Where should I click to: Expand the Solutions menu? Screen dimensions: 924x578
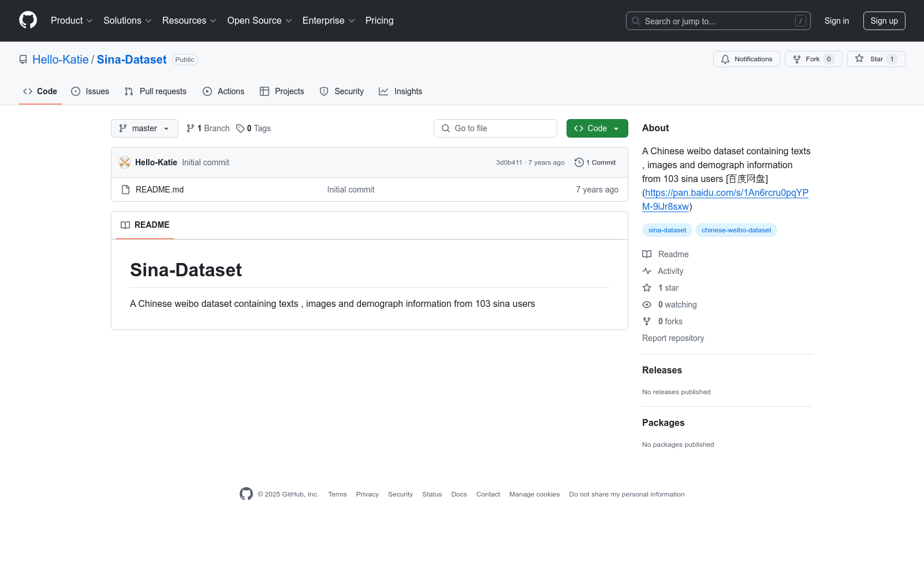click(127, 20)
